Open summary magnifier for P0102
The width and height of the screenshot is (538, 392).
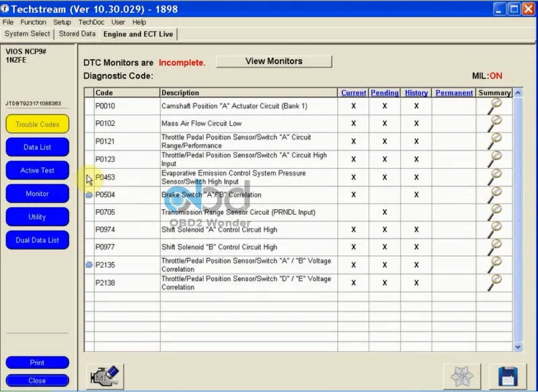tap(494, 124)
